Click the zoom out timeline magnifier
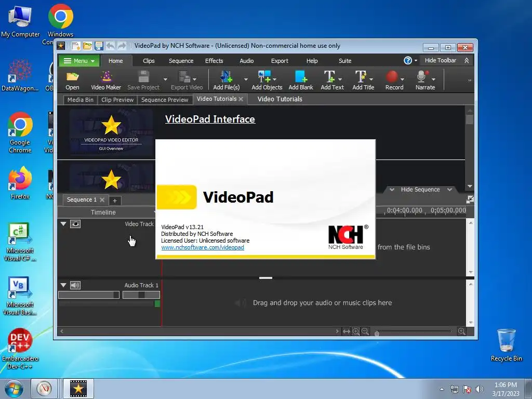This screenshot has height=399, width=532. tap(365, 331)
